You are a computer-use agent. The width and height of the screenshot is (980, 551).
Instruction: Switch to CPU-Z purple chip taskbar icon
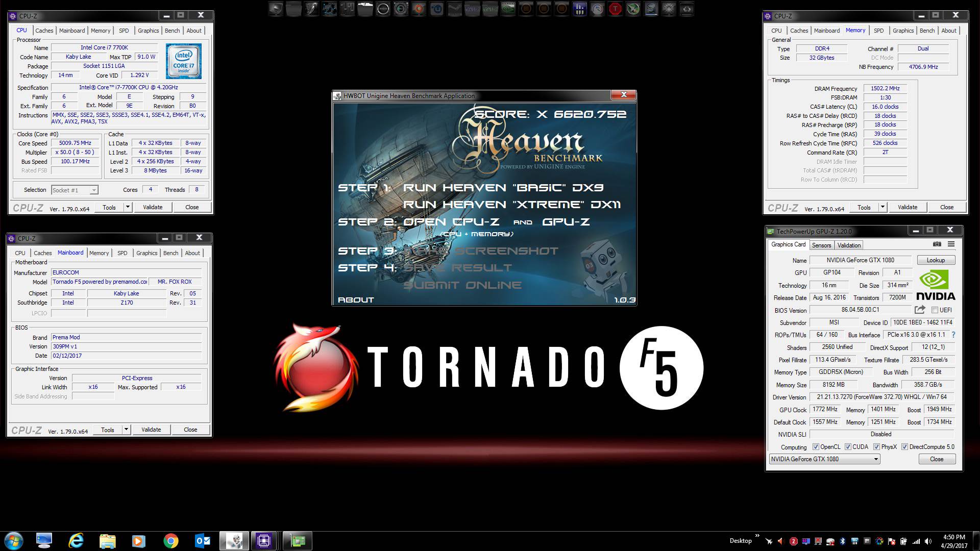coord(264,541)
